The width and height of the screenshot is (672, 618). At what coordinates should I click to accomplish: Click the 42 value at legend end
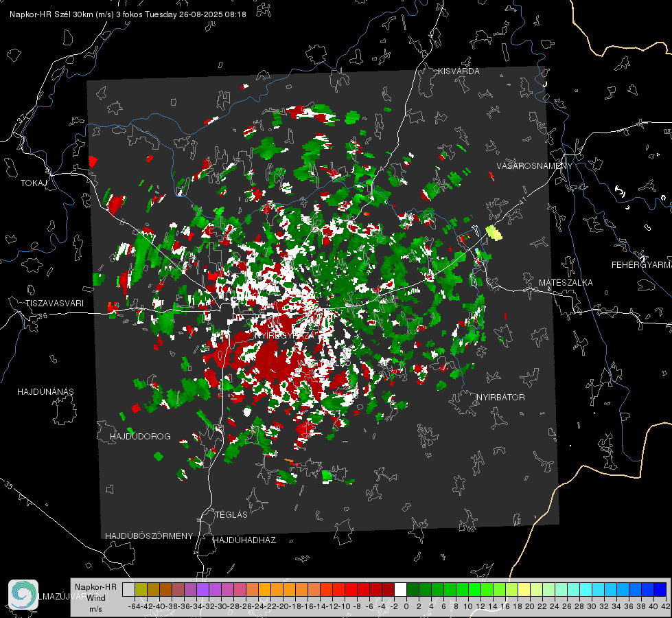coord(665,606)
